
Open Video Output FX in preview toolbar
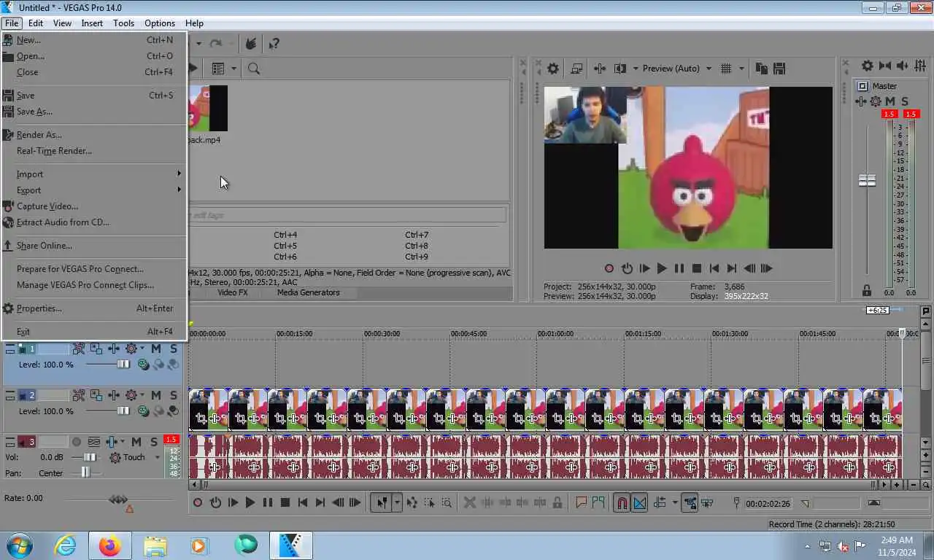tap(600, 69)
